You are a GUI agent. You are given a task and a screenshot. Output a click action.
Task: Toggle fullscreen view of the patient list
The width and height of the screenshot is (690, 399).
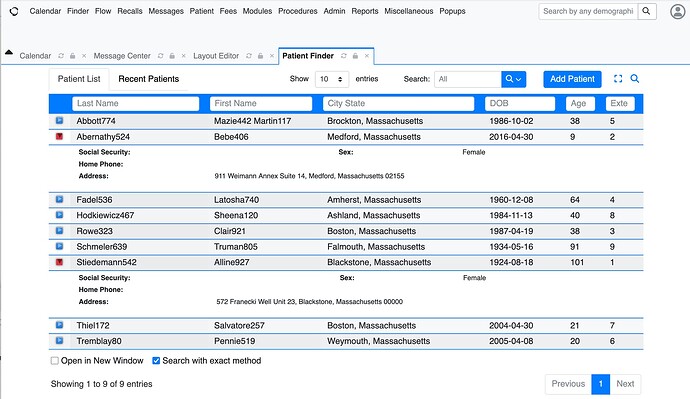(x=618, y=79)
